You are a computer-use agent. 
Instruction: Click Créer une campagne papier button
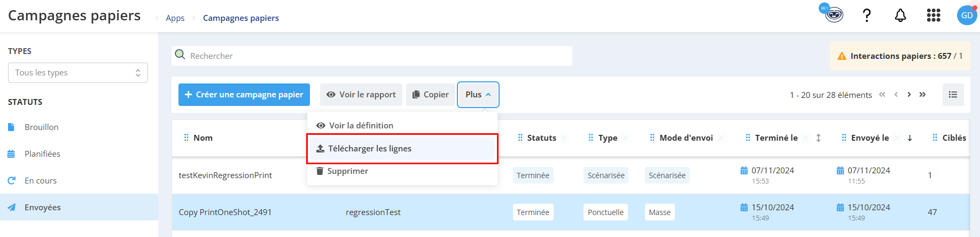tap(244, 95)
